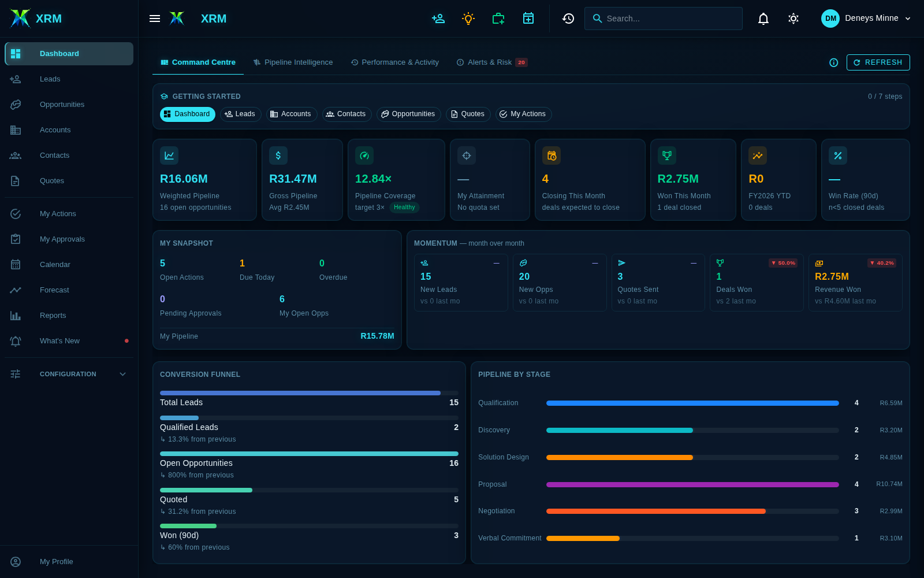Click the Won This Month trophy icon

[x=667, y=155]
